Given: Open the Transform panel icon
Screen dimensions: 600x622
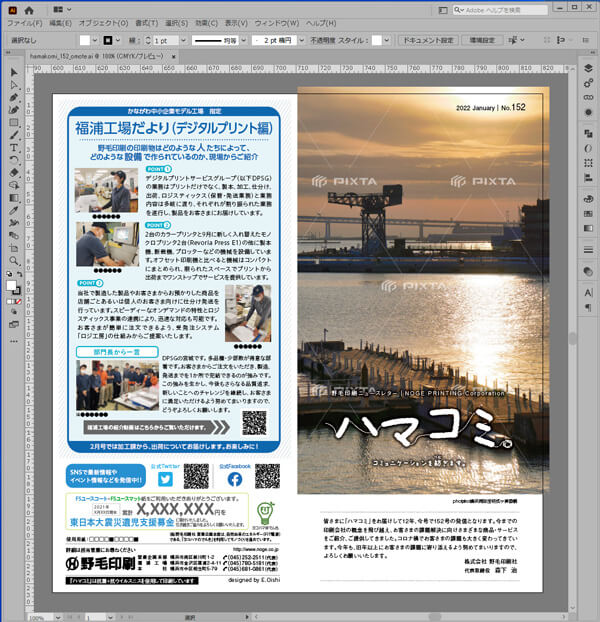Looking at the screenshot, I should coord(588,163).
